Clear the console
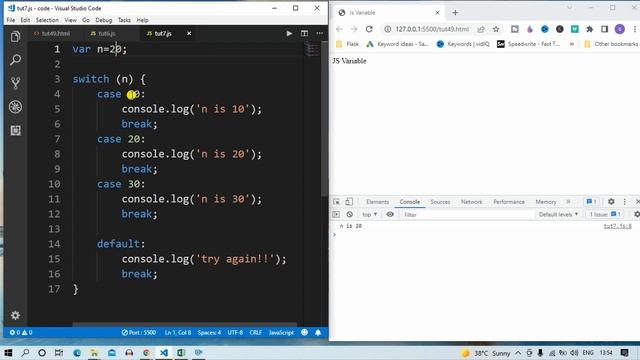Viewport: 640px width, 360px height. [349, 214]
